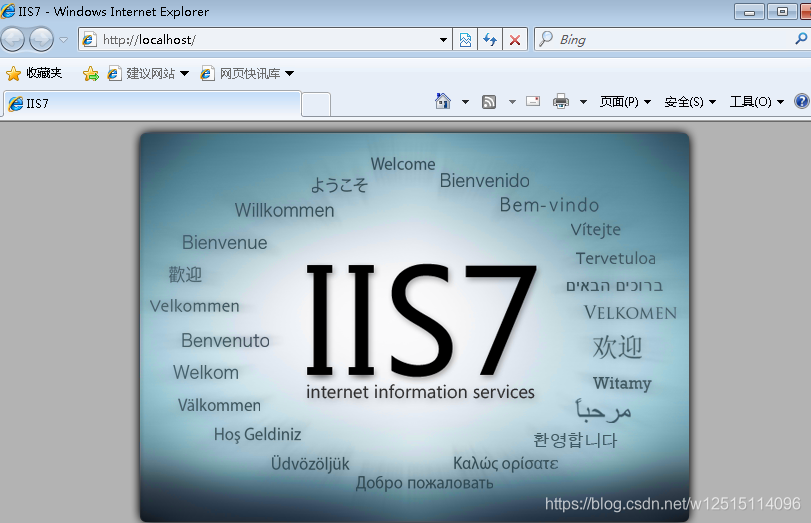Click the Help question mark icon
The height and width of the screenshot is (523, 811).
click(x=802, y=101)
